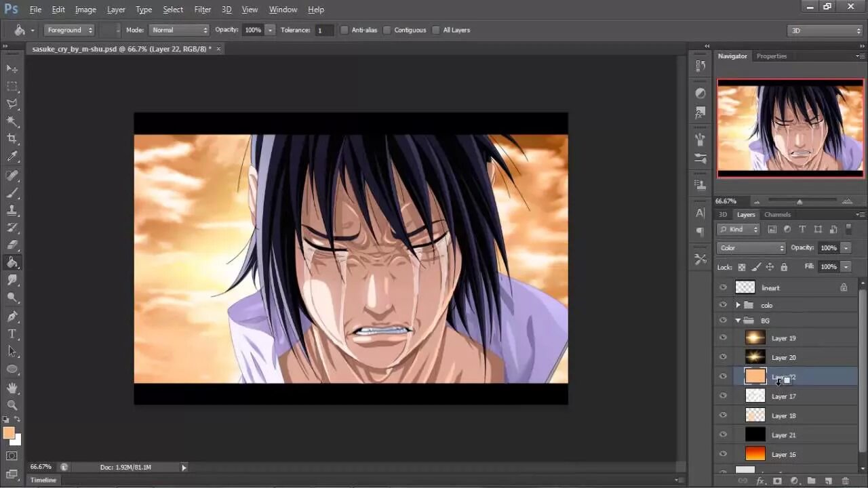Lock all attributes padlock icon

[784, 267]
